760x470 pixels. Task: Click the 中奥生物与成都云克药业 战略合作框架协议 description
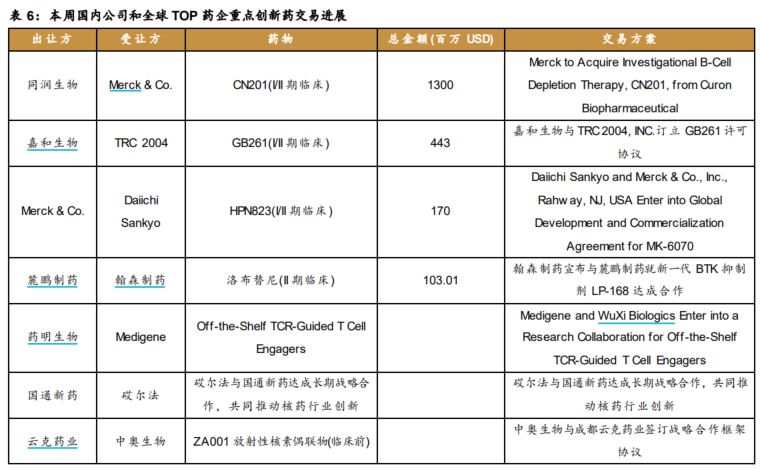tap(630, 440)
